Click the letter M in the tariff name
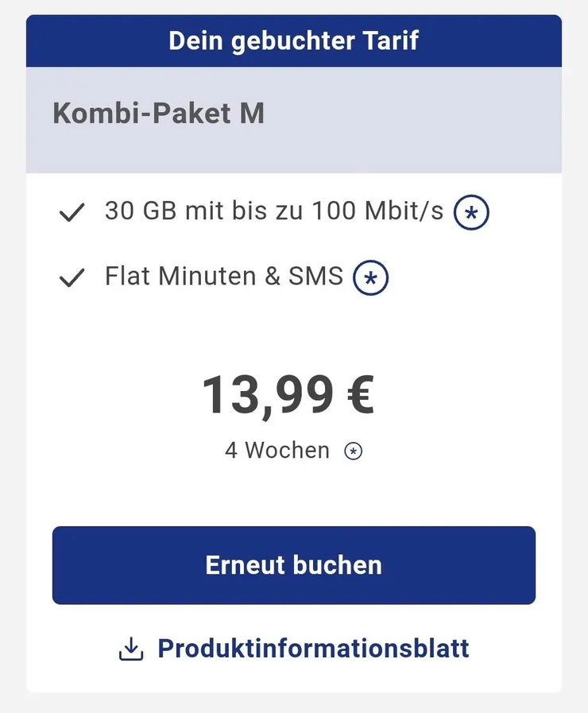 [252, 114]
